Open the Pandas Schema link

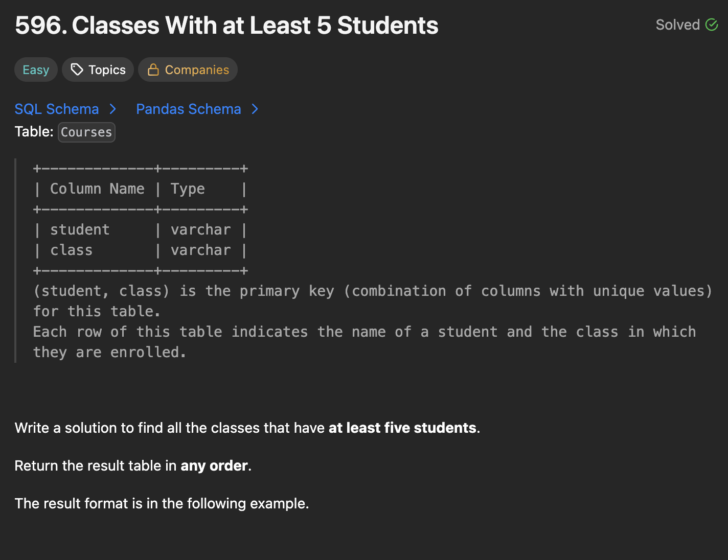point(189,109)
